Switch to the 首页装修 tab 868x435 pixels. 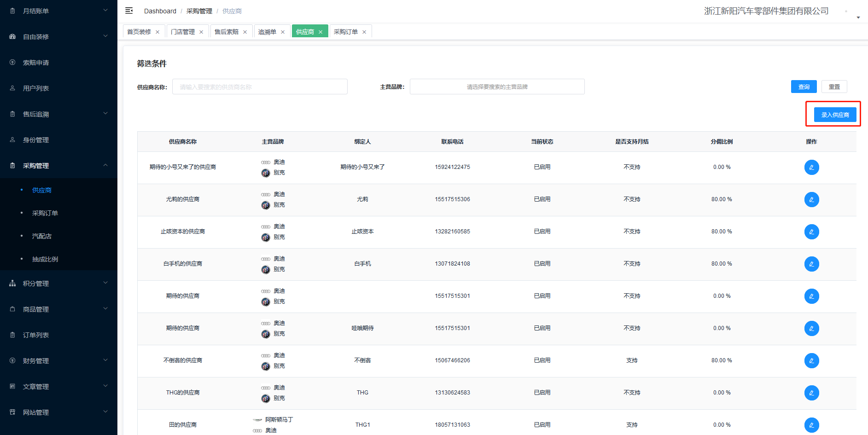[139, 32]
